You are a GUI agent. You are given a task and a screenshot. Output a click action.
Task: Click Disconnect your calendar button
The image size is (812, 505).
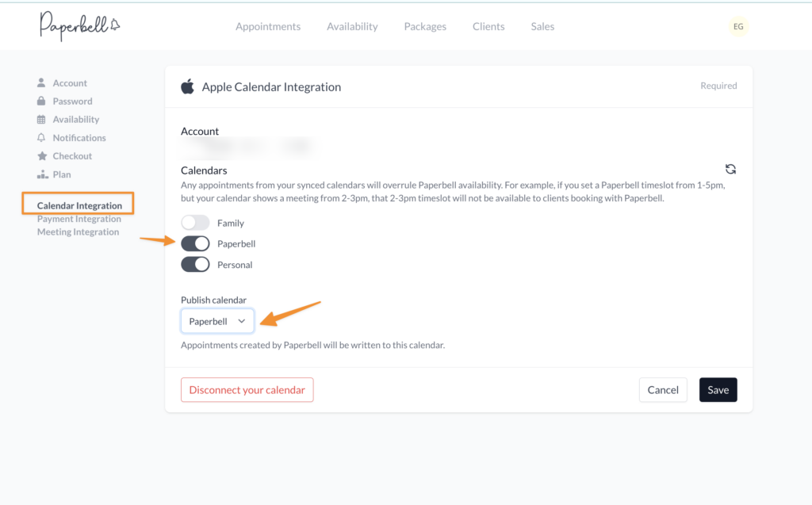pyautogui.click(x=247, y=390)
